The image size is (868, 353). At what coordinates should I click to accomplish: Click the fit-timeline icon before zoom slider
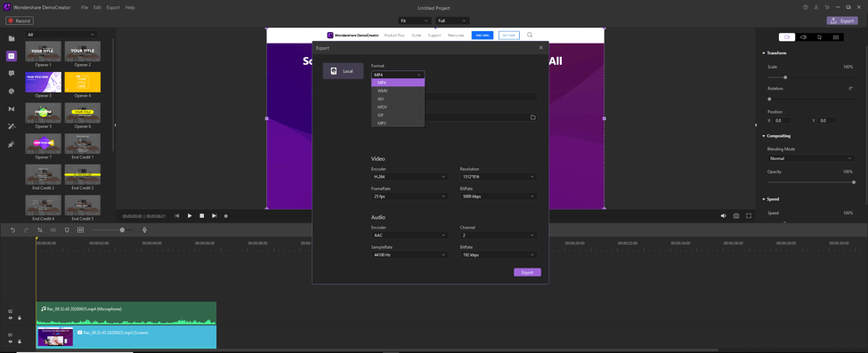click(80, 229)
